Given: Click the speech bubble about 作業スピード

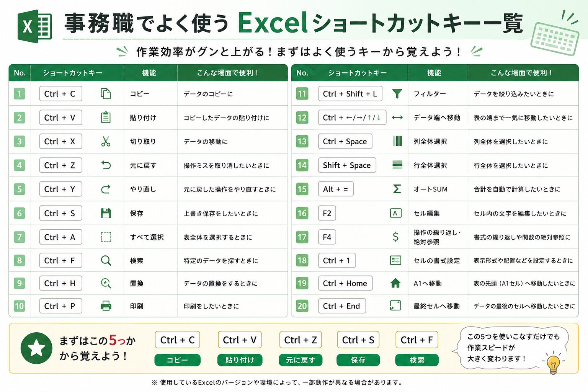Looking at the screenshot, I should 511,348.
